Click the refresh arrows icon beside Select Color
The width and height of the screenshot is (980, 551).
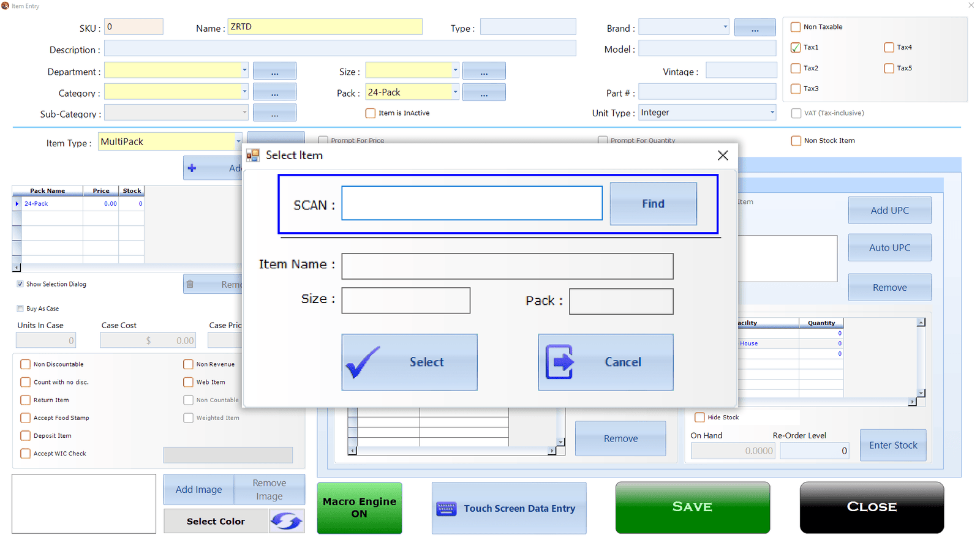[x=287, y=521]
